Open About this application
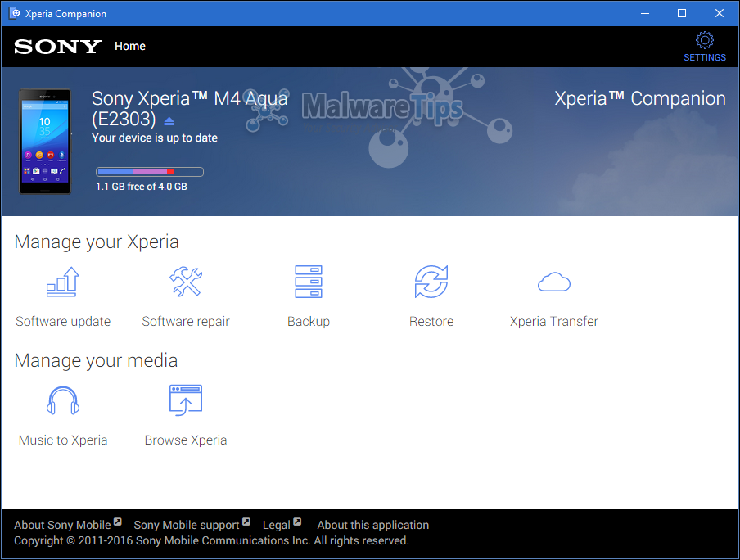This screenshot has width=740, height=560. [x=372, y=525]
